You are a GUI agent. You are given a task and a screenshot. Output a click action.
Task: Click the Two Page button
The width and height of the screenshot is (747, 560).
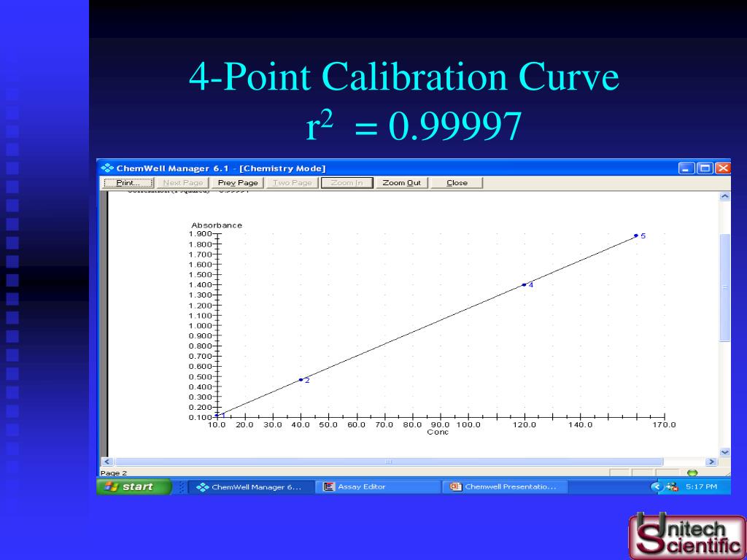(x=292, y=183)
